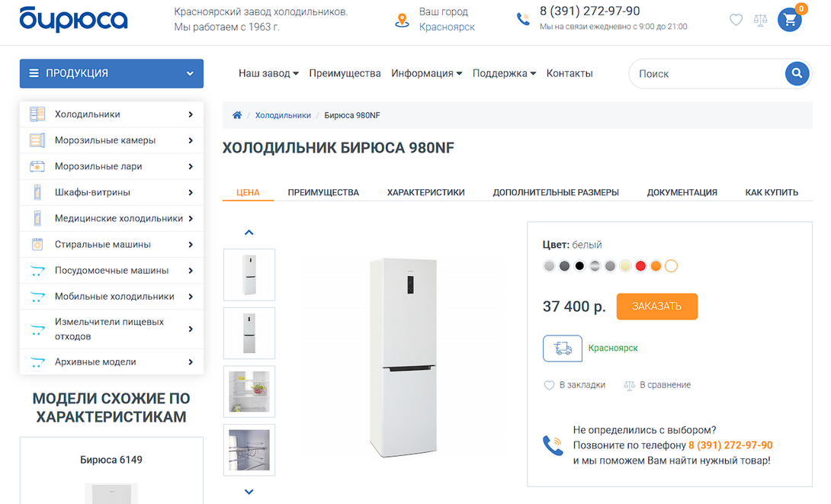
Task: Click the location pin city icon
Action: pos(402,20)
